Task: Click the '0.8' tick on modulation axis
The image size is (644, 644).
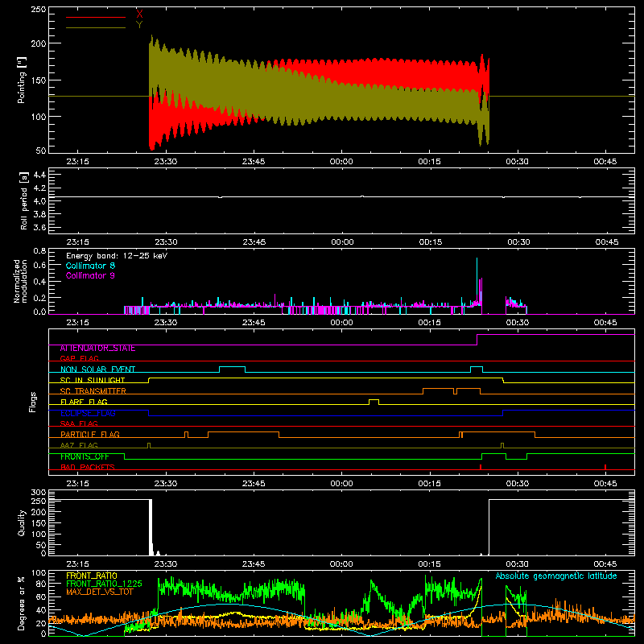Action: pyautogui.click(x=39, y=250)
